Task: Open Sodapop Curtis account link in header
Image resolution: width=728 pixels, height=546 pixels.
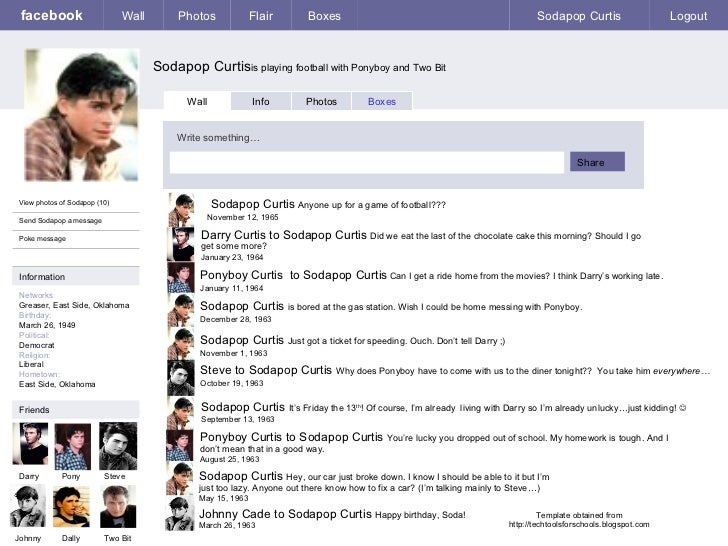Action: tap(578, 16)
